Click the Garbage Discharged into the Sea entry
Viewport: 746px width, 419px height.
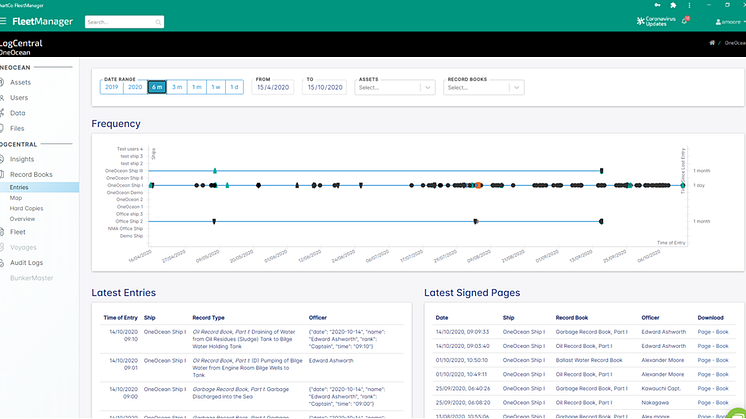tap(252, 396)
